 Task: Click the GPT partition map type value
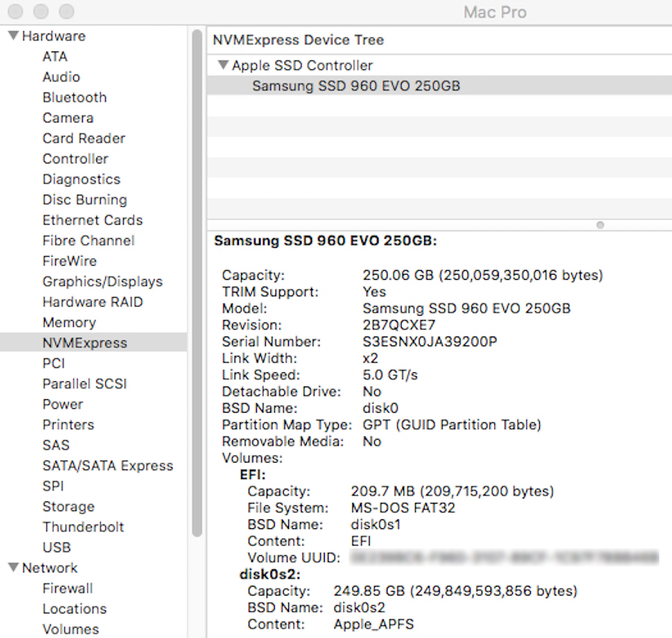[452, 425]
